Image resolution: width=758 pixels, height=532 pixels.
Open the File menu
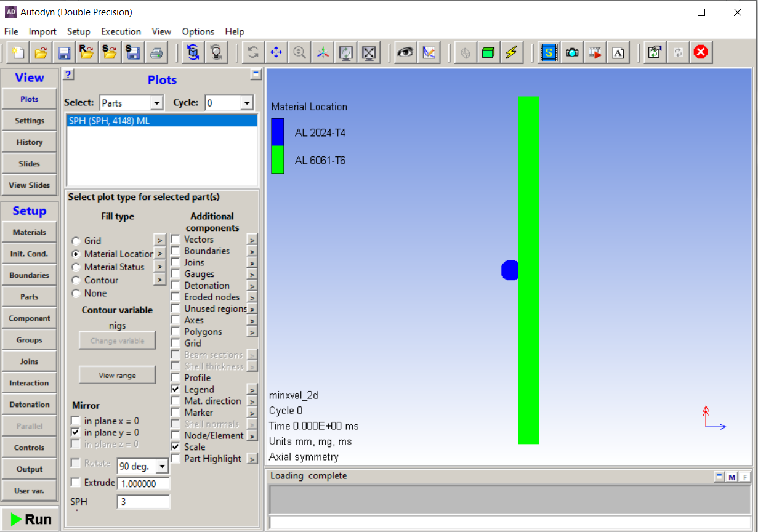click(11, 31)
